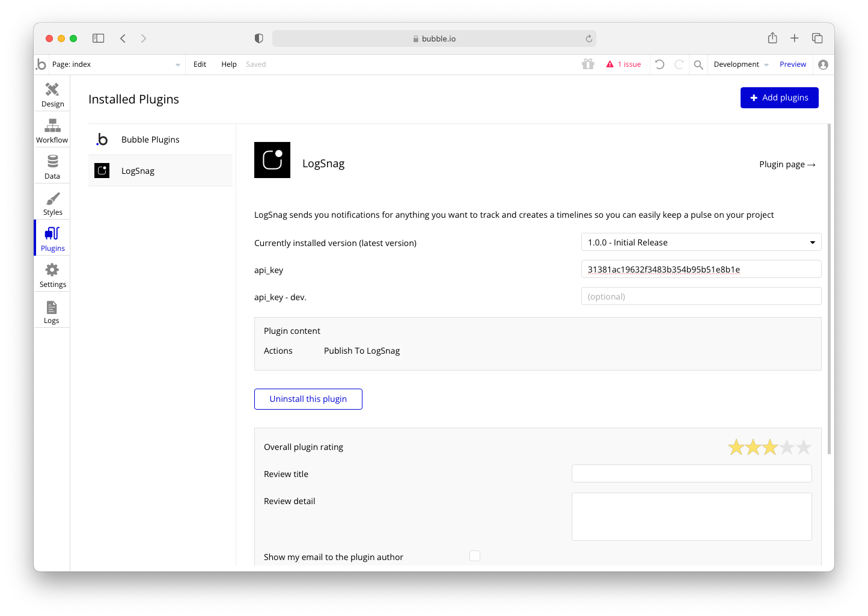
Task: Rate plugin five stars
Action: [x=803, y=447]
